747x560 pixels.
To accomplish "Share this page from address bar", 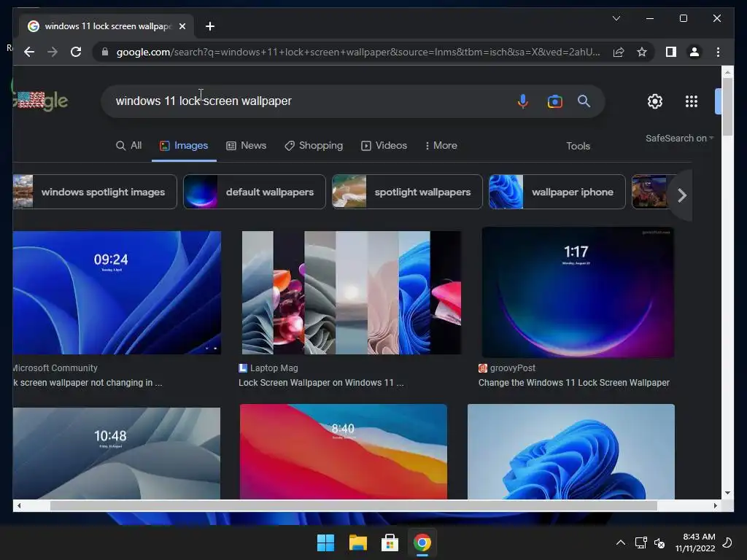I will [619, 52].
